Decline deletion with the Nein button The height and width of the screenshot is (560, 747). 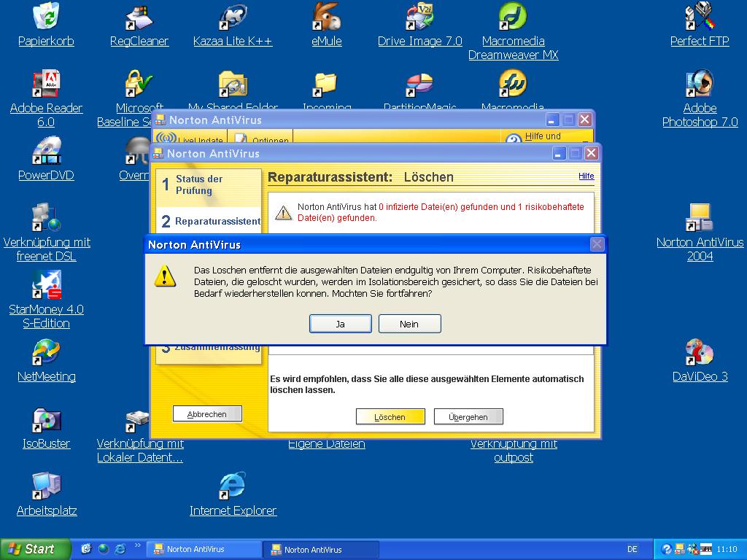[x=409, y=324]
